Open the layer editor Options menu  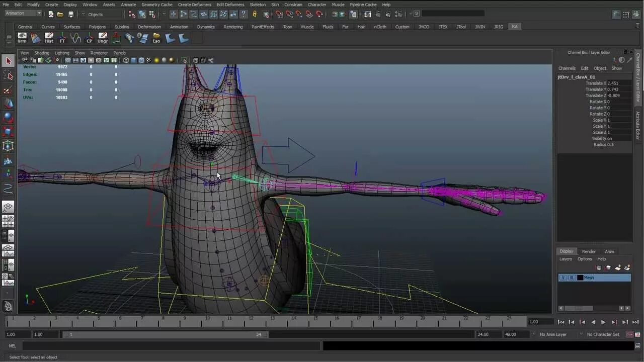585,259
